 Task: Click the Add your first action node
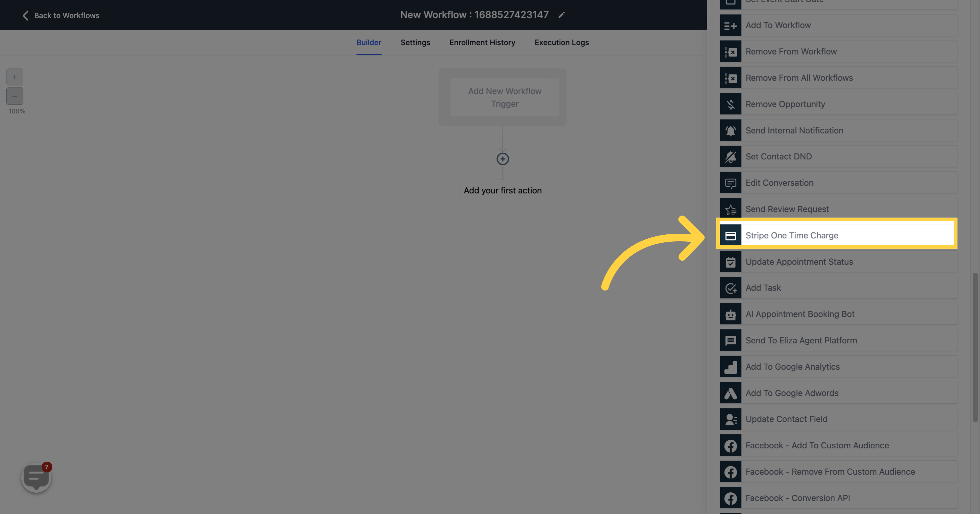click(x=503, y=190)
